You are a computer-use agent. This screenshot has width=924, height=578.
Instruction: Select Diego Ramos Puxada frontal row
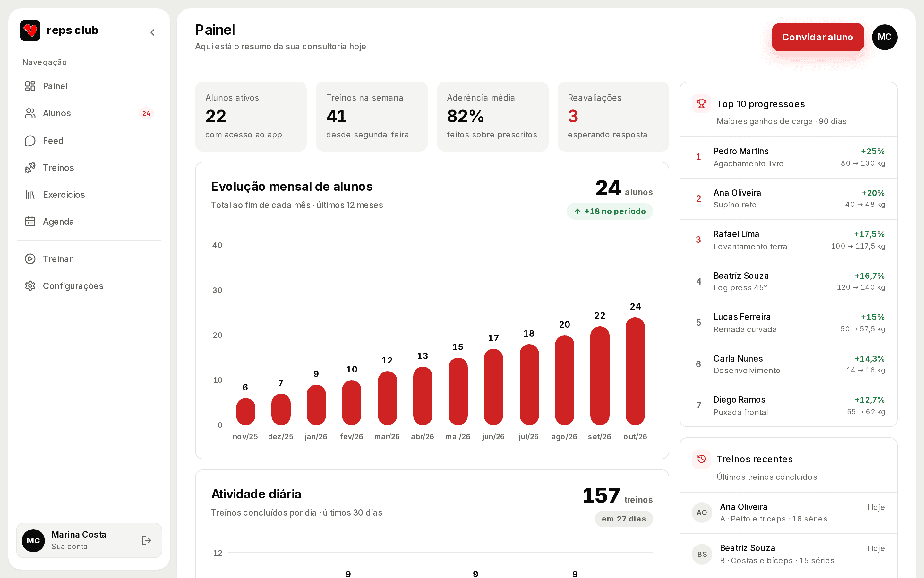[788, 406]
